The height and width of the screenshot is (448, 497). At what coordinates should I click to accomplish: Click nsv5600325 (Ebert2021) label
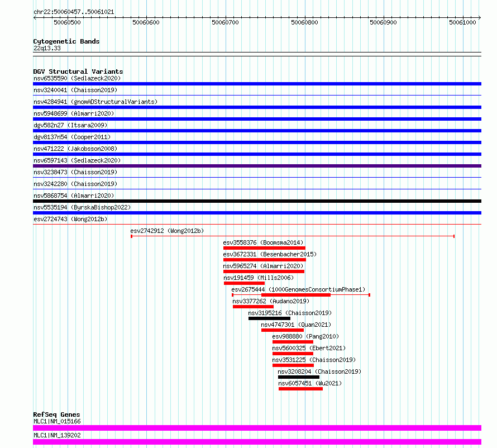pos(309,348)
